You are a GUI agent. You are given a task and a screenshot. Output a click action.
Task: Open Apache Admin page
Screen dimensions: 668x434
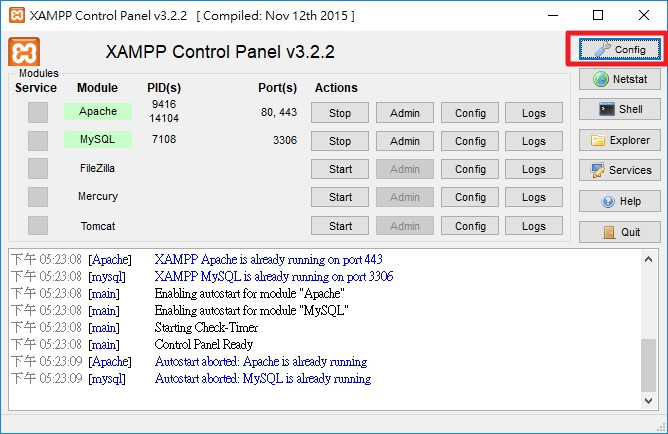[405, 113]
